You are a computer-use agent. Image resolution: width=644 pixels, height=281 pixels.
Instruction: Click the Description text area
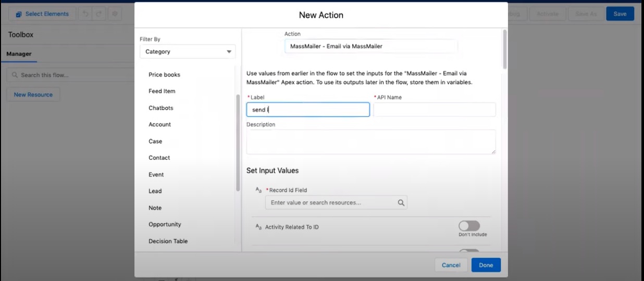(371, 142)
